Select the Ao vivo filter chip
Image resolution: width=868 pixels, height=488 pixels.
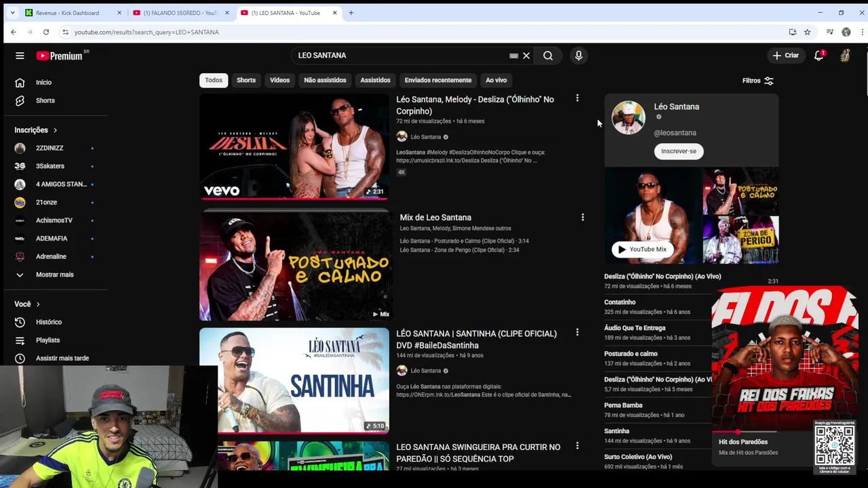(496, 80)
